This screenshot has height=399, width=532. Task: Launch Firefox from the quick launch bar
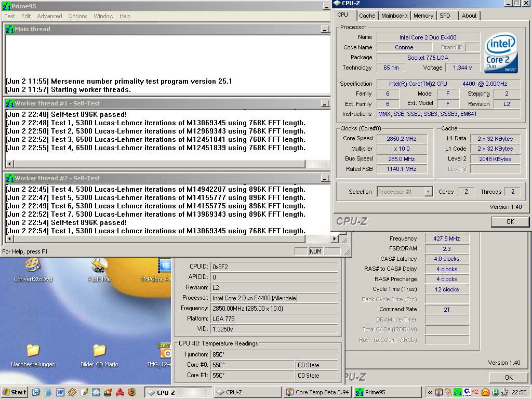point(132,392)
